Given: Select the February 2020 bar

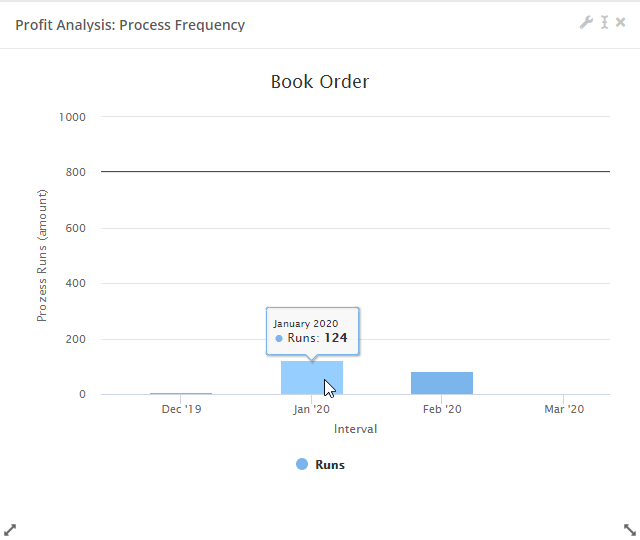Looking at the screenshot, I should (x=442, y=383).
